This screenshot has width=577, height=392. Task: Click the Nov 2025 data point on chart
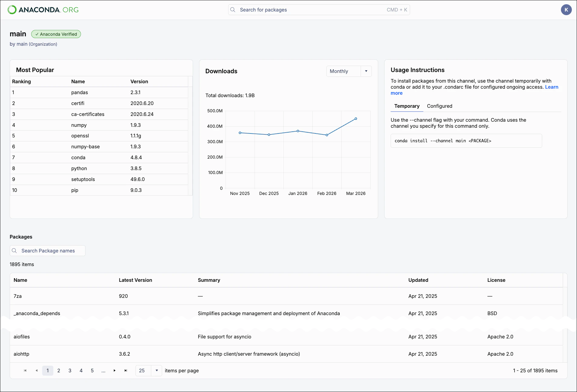point(240,133)
